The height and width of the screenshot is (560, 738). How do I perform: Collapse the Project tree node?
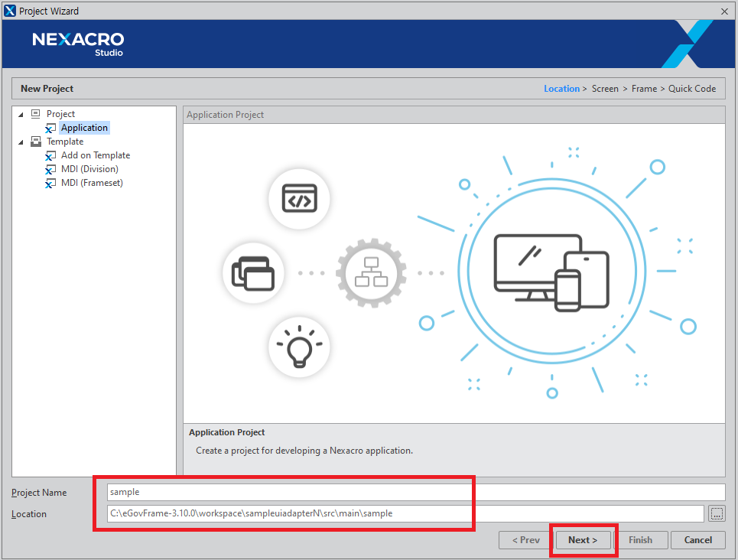point(21,114)
